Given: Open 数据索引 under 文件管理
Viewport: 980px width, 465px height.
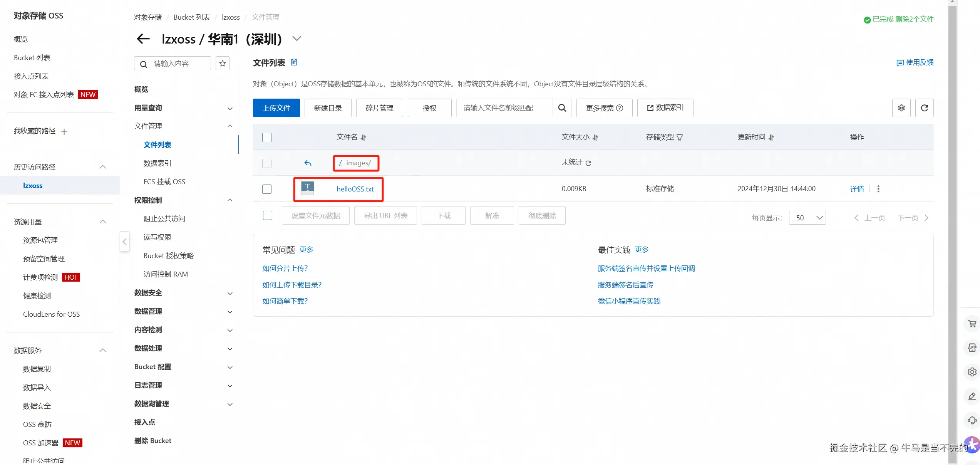Looking at the screenshot, I should tap(157, 163).
